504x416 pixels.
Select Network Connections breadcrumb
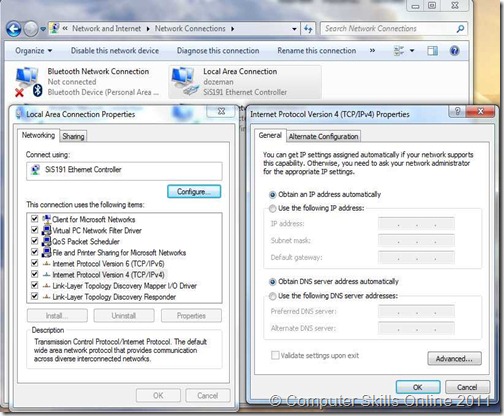click(190, 29)
